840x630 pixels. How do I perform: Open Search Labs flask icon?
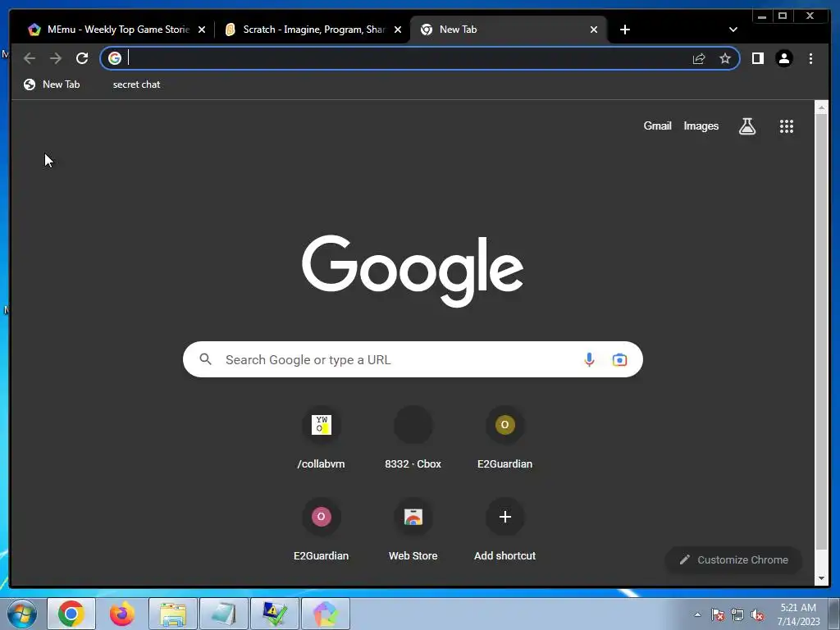point(746,126)
